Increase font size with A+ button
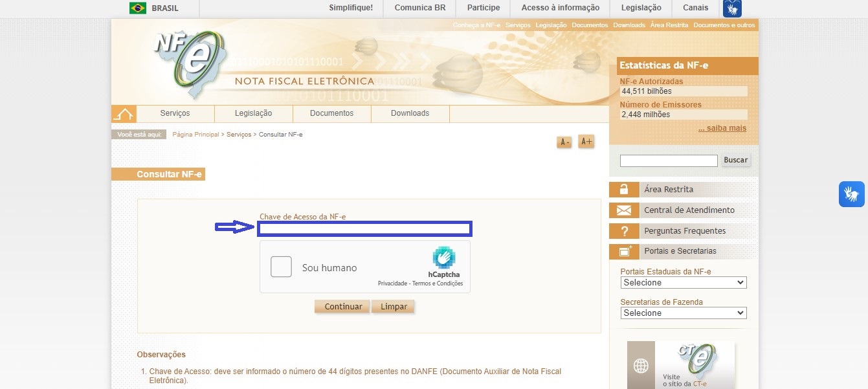868x389 pixels. (586, 142)
